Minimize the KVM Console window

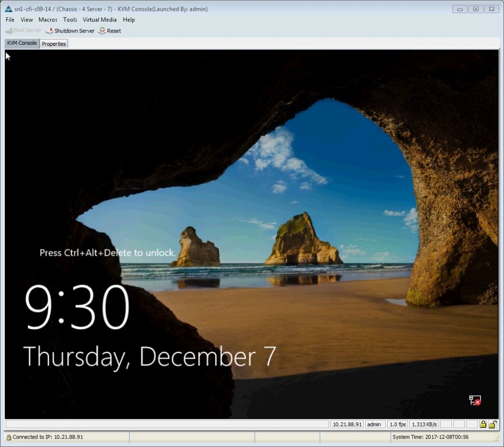(x=460, y=9)
